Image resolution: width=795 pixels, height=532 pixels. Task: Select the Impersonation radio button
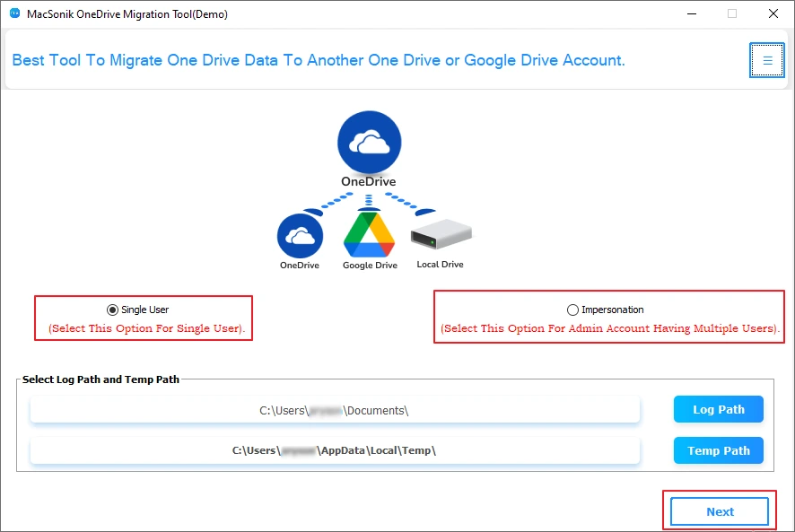click(572, 310)
